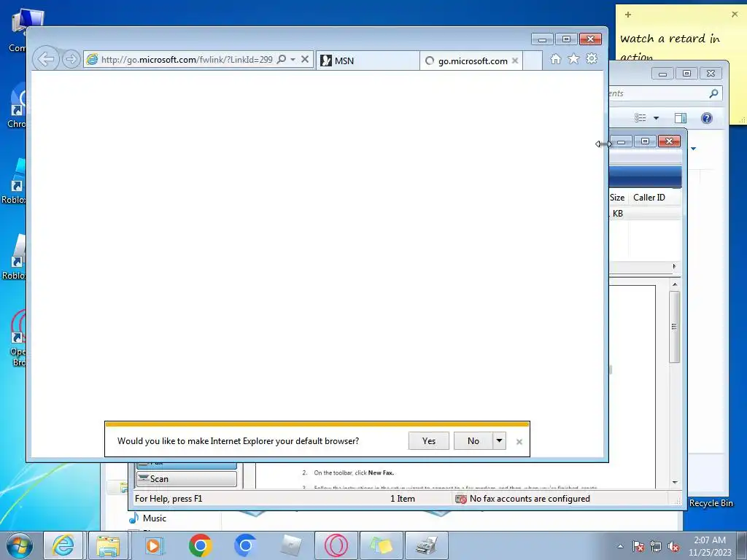Maximize the Internet Explorer window
Image resolution: width=747 pixels, height=560 pixels.
566,39
